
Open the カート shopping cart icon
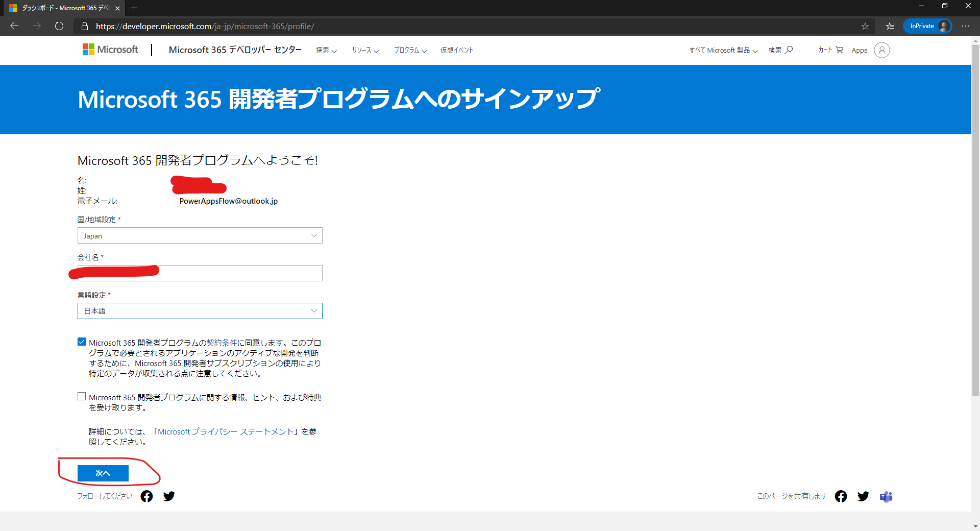click(839, 50)
